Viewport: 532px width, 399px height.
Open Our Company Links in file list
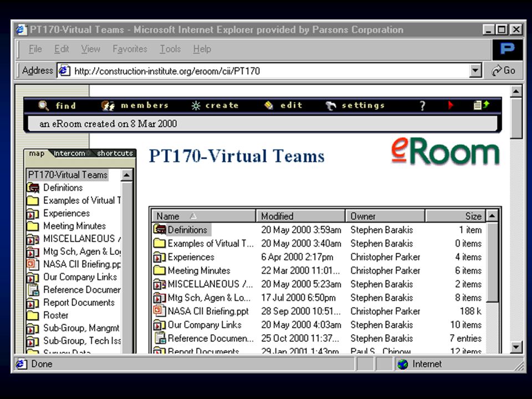tap(204, 325)
